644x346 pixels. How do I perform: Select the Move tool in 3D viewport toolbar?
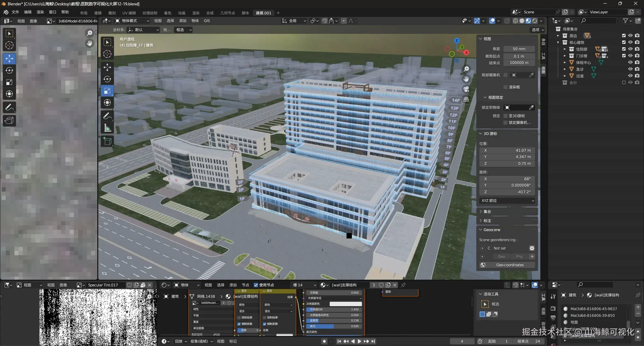click(107, 67)
